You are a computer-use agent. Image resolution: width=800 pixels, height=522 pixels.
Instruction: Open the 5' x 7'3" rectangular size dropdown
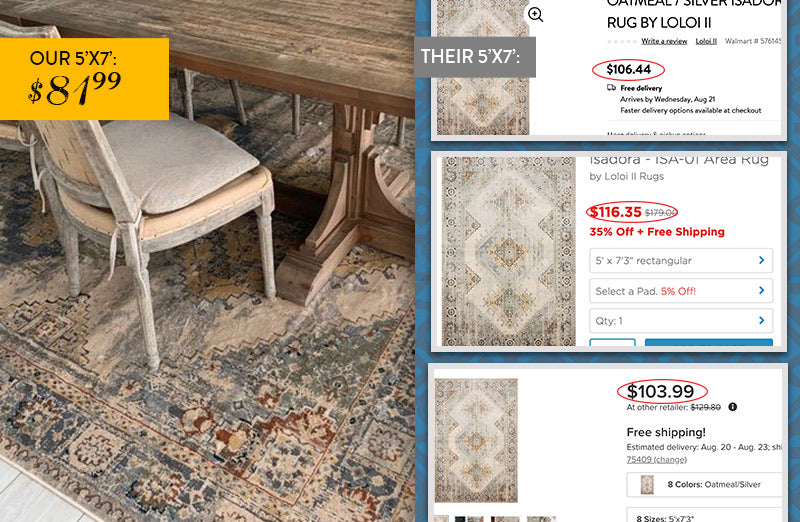point(681,261)
